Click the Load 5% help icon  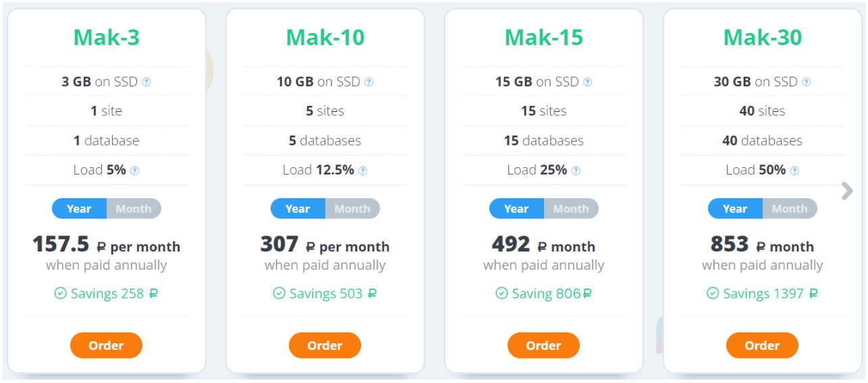click(134, 171)
